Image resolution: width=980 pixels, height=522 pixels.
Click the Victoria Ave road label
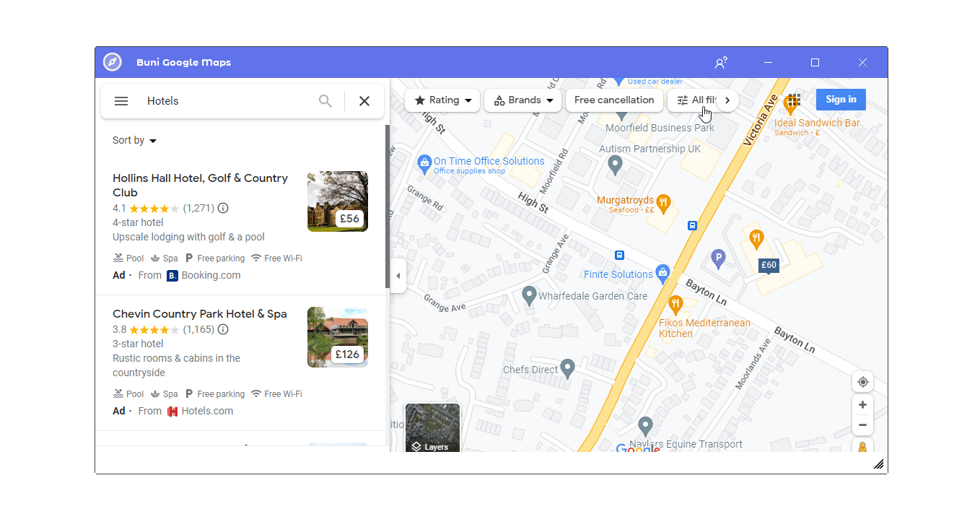point(761,121)
